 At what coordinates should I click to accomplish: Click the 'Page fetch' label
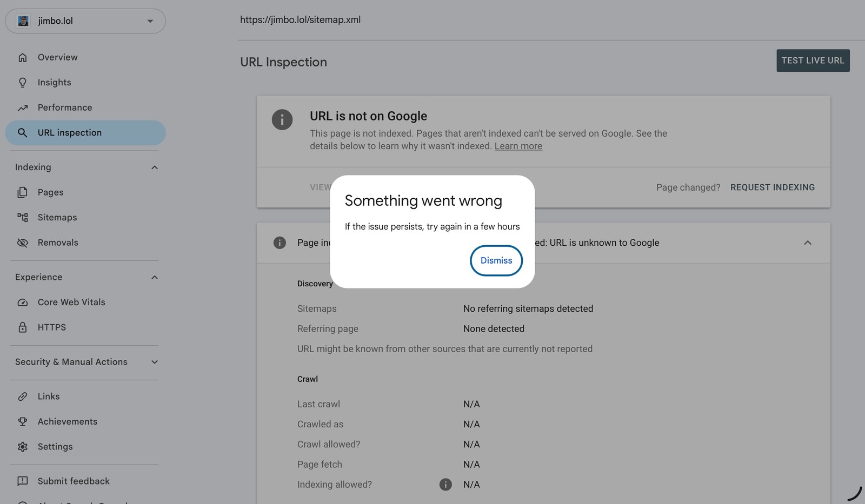point(320,465)
